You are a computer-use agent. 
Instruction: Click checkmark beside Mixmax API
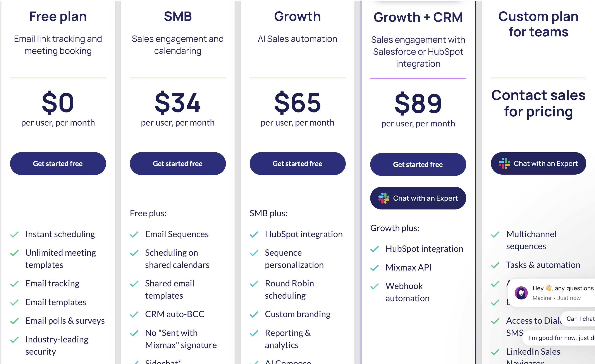pos(375,267)
